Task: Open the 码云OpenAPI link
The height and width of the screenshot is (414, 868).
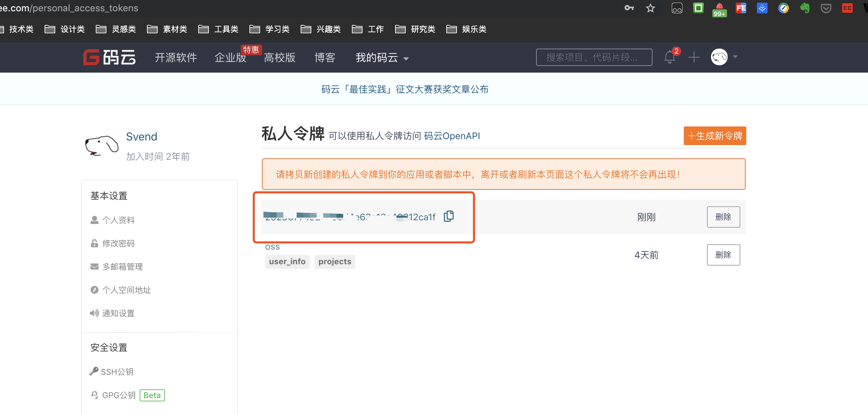Action: (452, 136)
